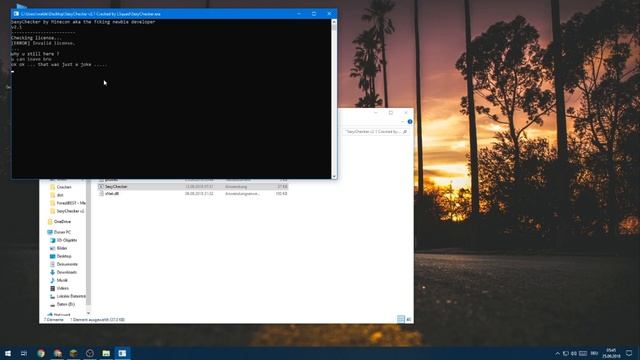Open the 3D-Objekte folder
Screen dimensions: 640x360
point(64,240)
